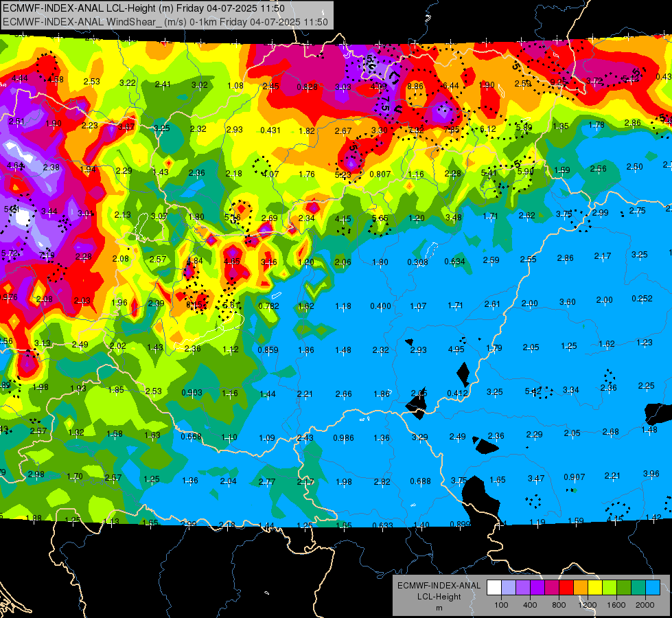Select the value 0.308 on the map
This screenshot has width=672, height=618.
(417, 262)
